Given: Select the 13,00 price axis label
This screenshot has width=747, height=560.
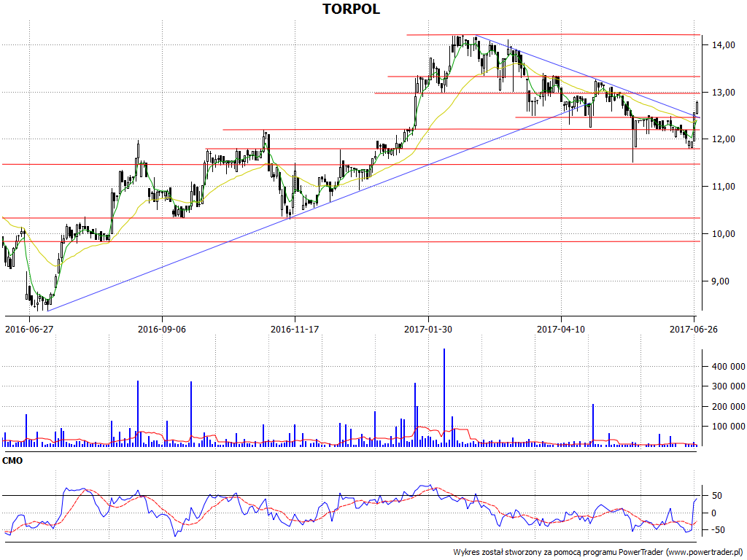Looking at the screenshot, I should pyautogui.click(x=724, y=93).
